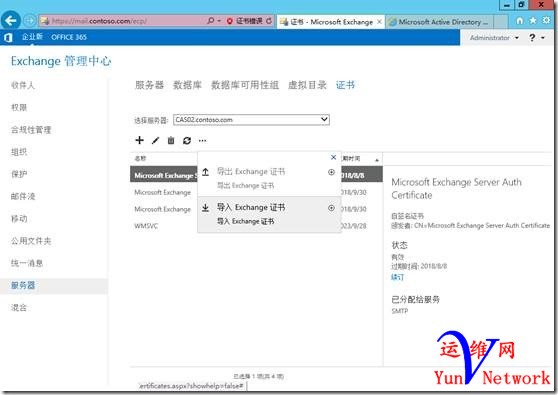Go to 统一消息 in left navigation
558x395 pixels.
pyautogui.click(x=27, y=263)
